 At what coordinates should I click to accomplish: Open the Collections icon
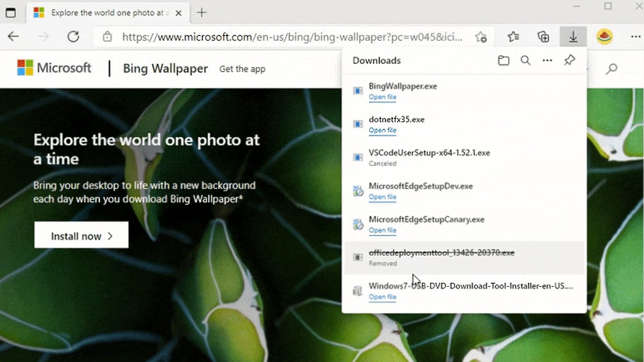(543, 36)
